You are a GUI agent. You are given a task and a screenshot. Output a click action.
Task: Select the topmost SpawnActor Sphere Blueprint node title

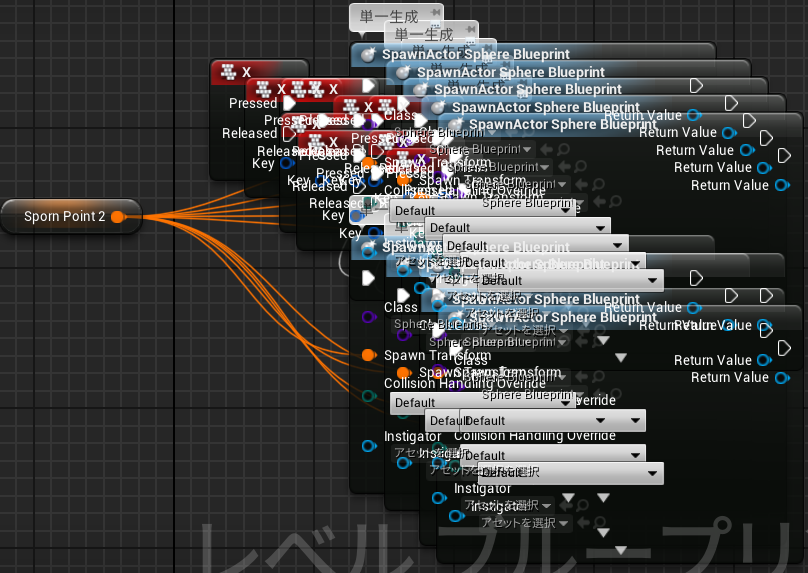pos(476,54)
